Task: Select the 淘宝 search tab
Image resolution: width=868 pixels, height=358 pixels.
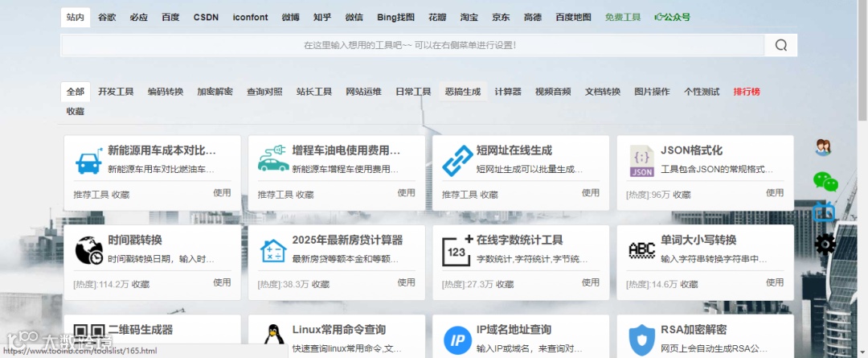Action: pos(469,17)
